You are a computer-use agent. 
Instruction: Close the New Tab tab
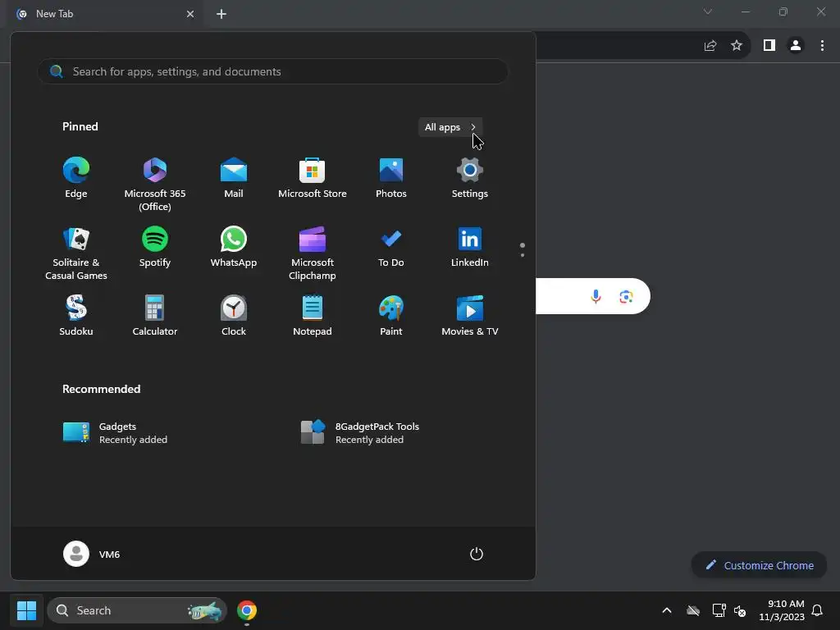(190, 14)
